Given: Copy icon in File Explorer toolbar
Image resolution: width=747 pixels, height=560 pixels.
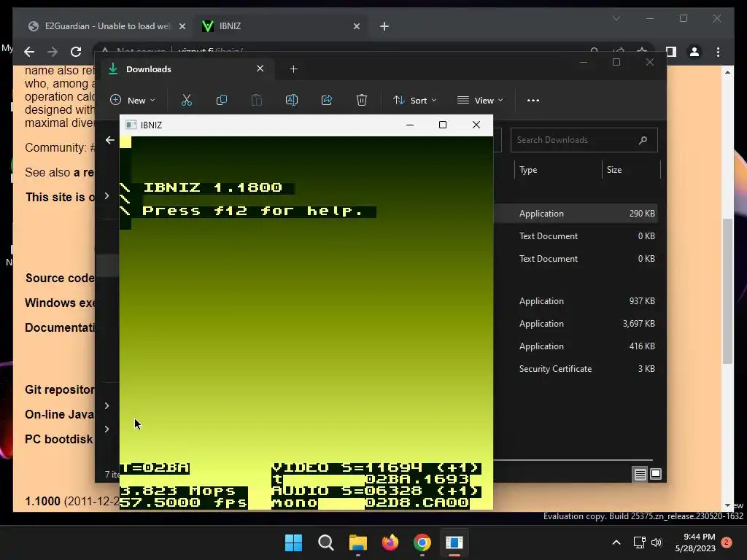Looking at the screenshot, I should click(222, 101).
